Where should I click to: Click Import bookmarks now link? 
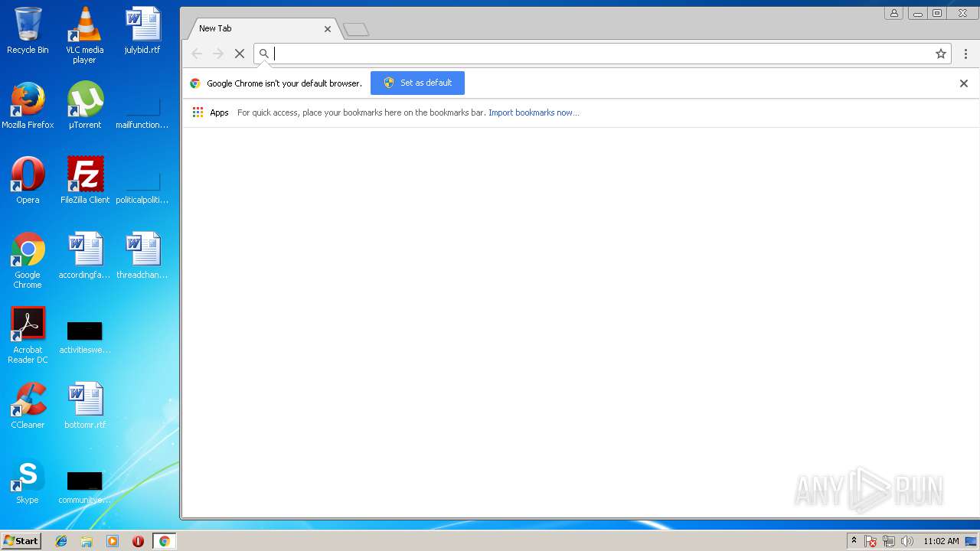[534, 112]
